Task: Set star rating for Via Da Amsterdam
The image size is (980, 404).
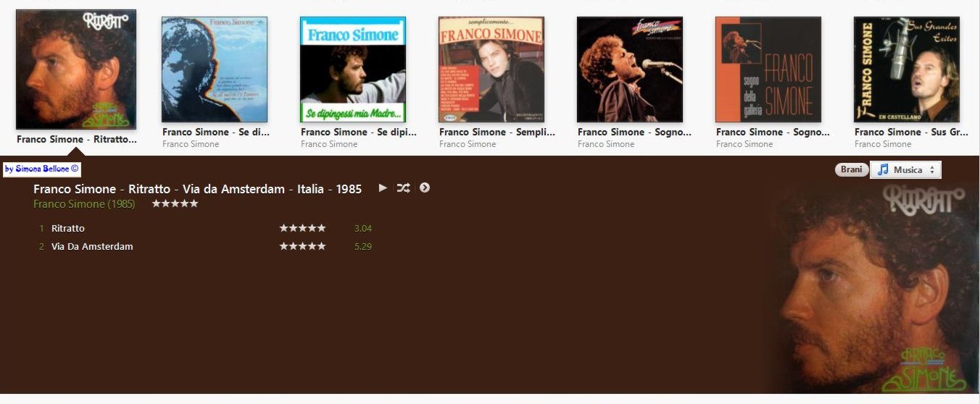Action: point(302,246)
